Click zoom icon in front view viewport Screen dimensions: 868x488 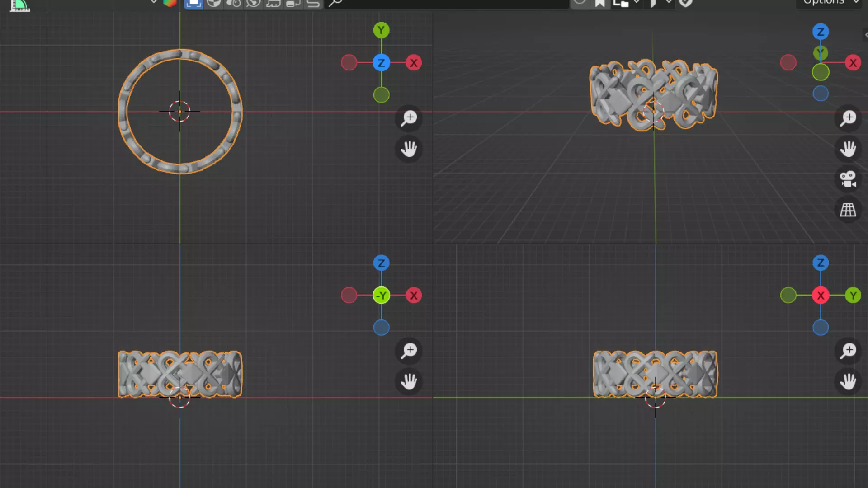tap(409, 351)
